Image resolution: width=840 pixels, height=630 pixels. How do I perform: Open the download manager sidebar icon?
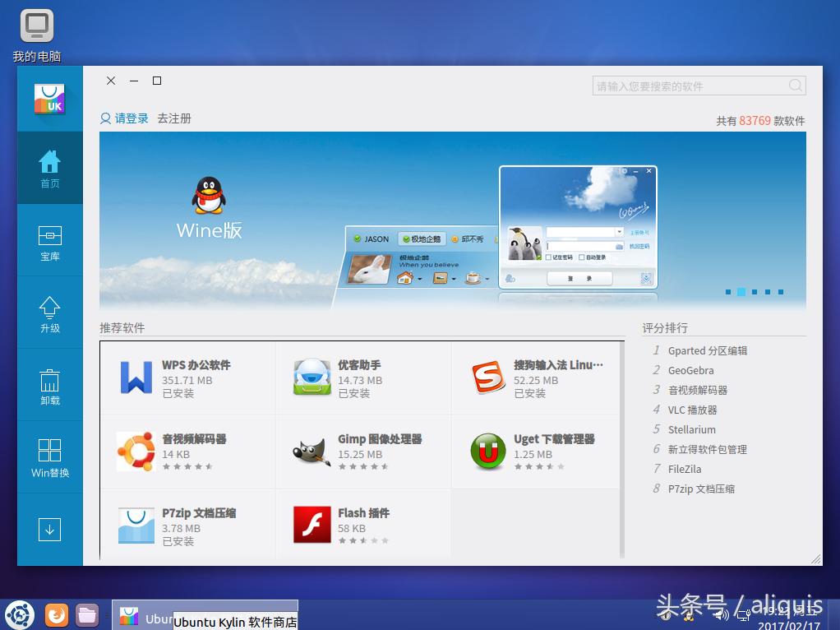tap(49, 529)
